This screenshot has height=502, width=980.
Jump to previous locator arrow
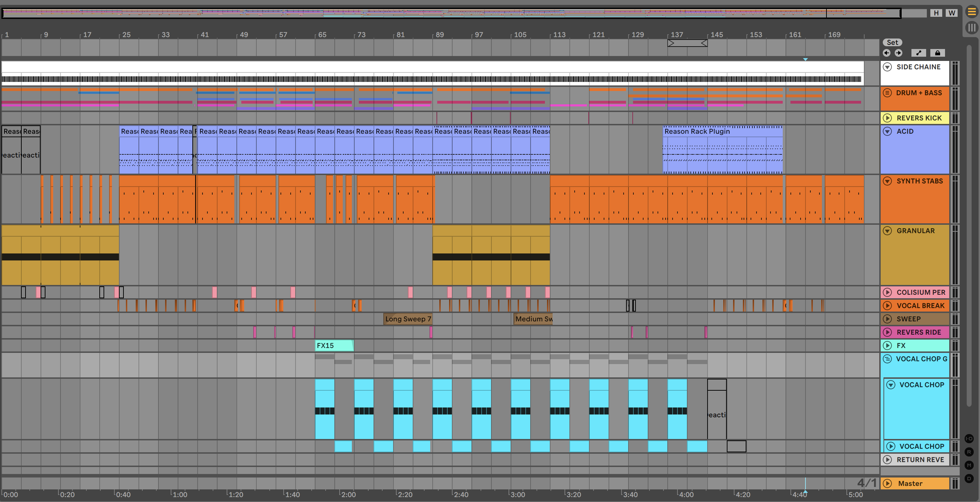pyautogui.click(x=886, y=53)
